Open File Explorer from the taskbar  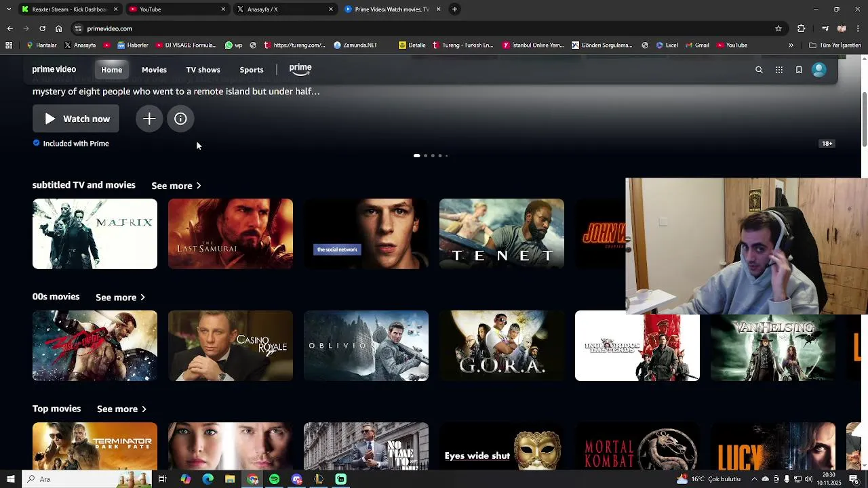click(230, 479)
